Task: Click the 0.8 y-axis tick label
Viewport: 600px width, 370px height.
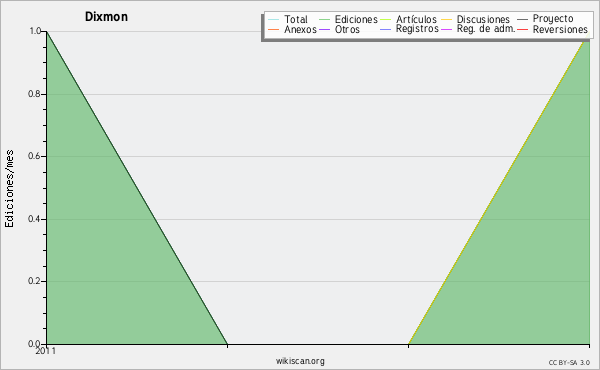Action: [34, 94]
